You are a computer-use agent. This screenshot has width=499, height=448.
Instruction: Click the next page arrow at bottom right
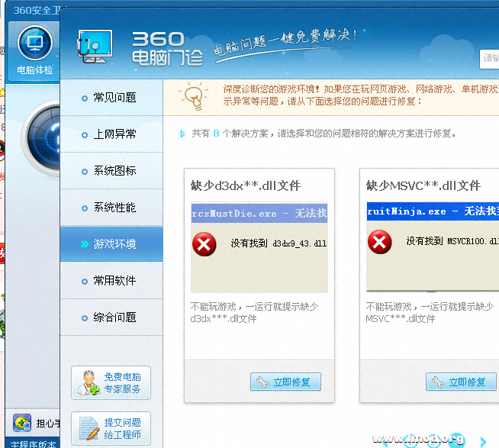[x=484, y=442]
